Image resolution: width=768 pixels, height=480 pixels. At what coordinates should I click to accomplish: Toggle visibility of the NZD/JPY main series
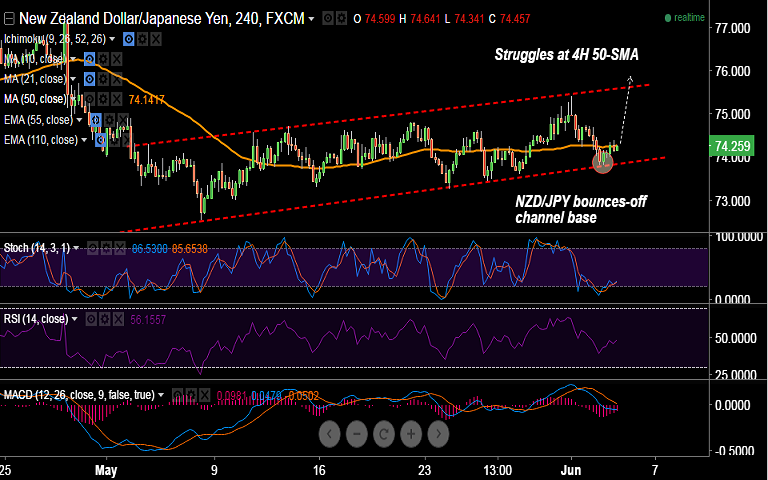(328, 19)
